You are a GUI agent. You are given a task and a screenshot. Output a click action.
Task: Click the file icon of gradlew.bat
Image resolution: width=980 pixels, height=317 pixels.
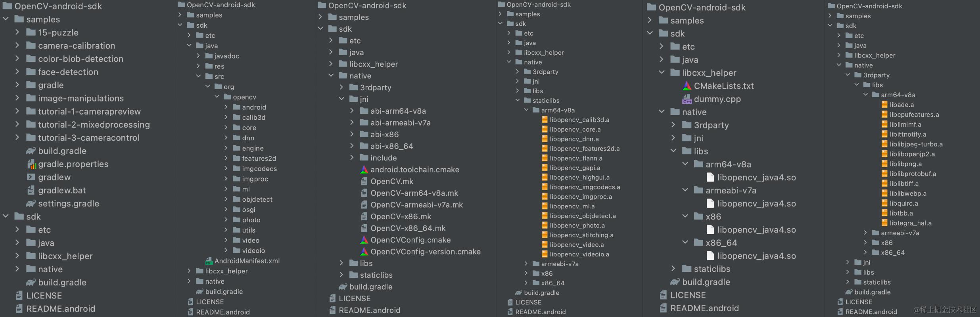[x=31, y=190]
